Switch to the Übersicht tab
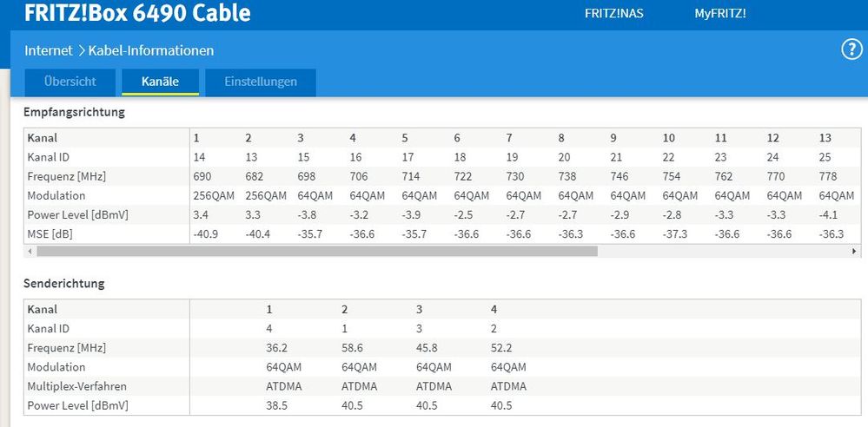The image size is (868, 427). click(70, 82)
